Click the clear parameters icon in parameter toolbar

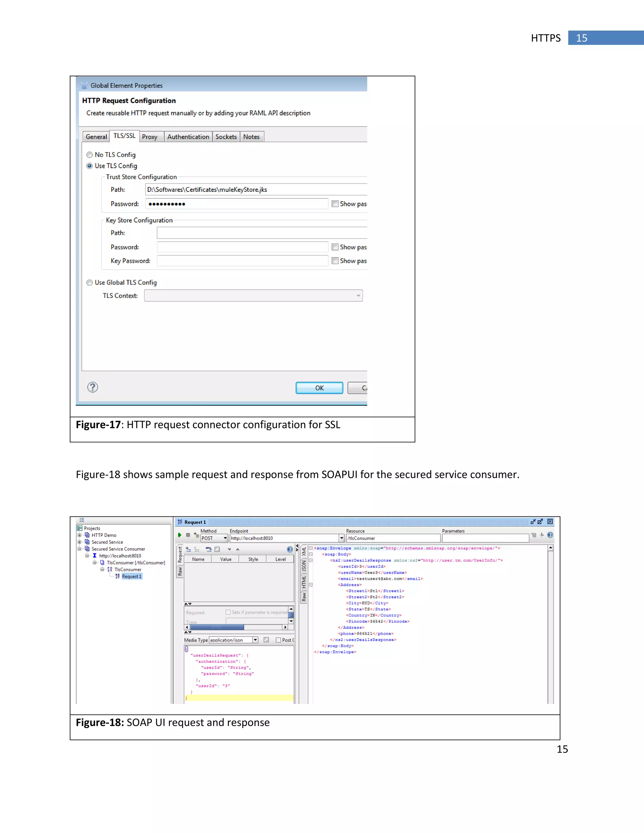coord(217,549)
